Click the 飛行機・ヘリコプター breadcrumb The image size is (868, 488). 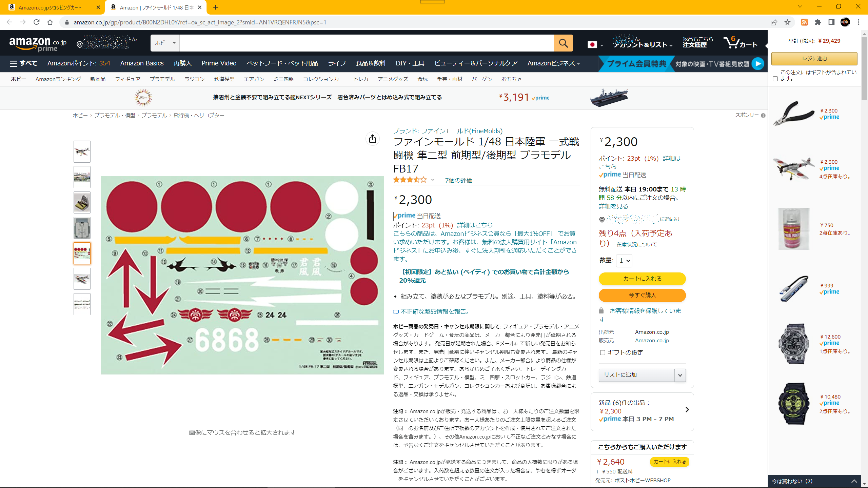[199, 115]
